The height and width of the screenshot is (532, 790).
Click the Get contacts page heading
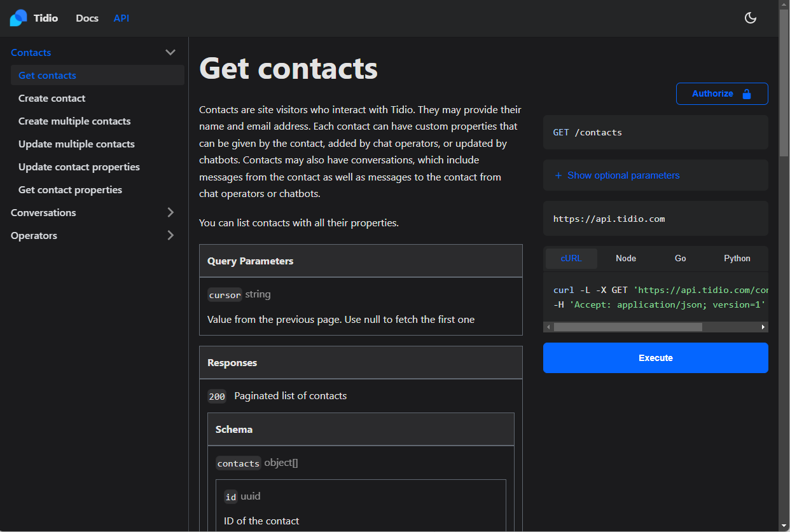pyautogui.click(x=289, y=68)
